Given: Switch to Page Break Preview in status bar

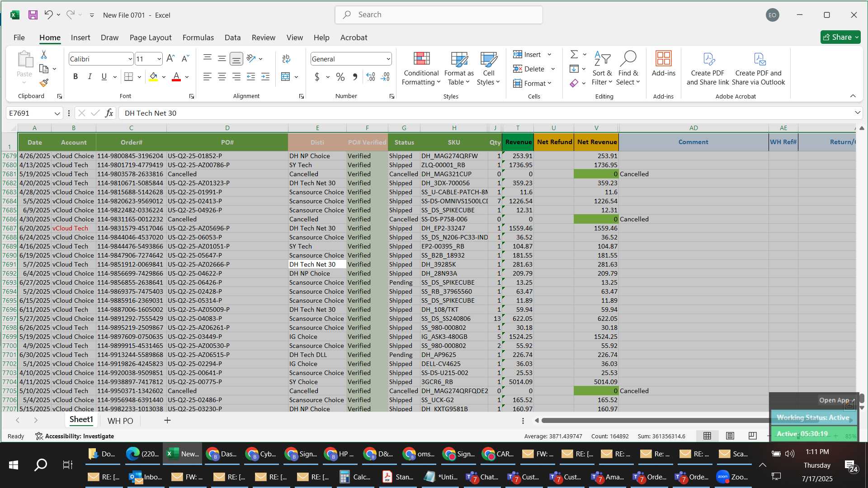Looking at the screenshot, I should point(752,436).
